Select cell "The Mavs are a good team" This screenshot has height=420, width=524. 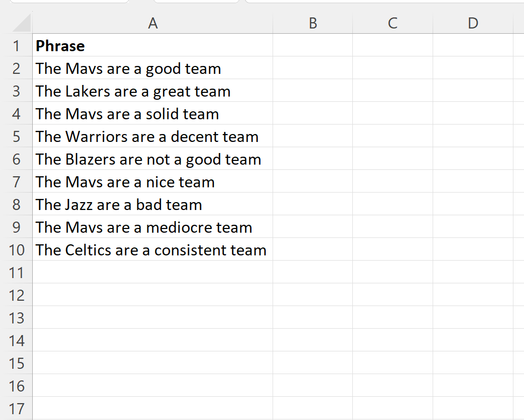pyautogui.click(x=128, y=69)
